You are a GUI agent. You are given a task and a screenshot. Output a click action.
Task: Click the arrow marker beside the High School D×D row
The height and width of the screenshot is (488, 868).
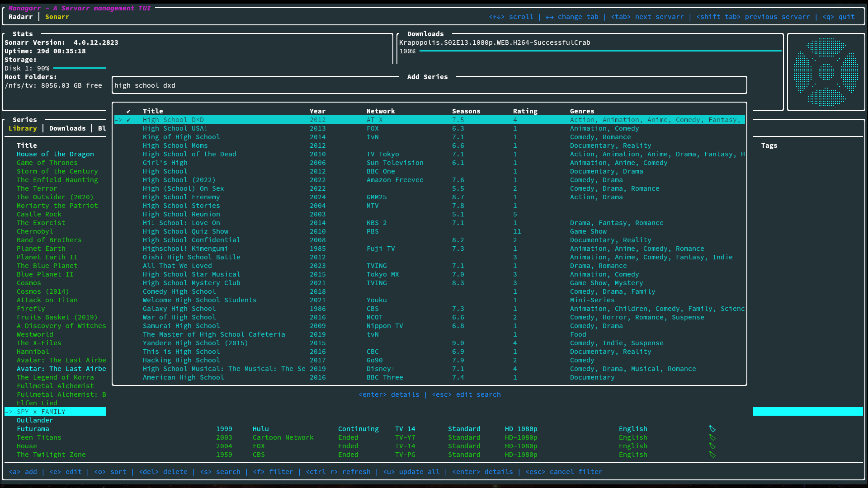[118, 120]
